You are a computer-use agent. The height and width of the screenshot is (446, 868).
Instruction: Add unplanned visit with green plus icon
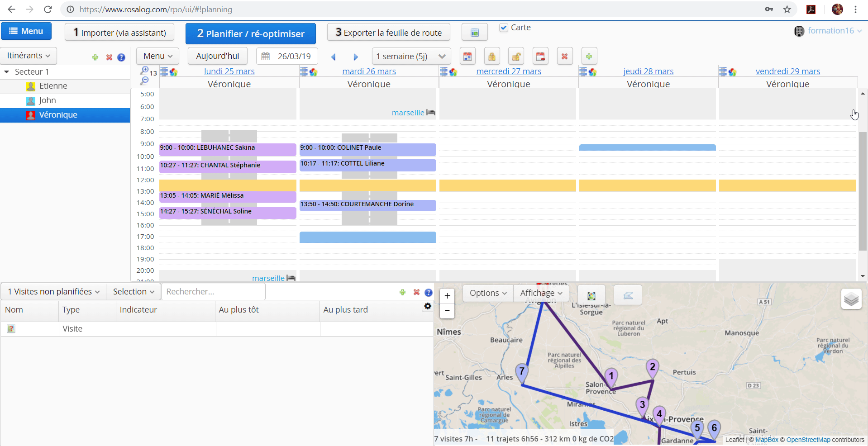tap(402, 292)
